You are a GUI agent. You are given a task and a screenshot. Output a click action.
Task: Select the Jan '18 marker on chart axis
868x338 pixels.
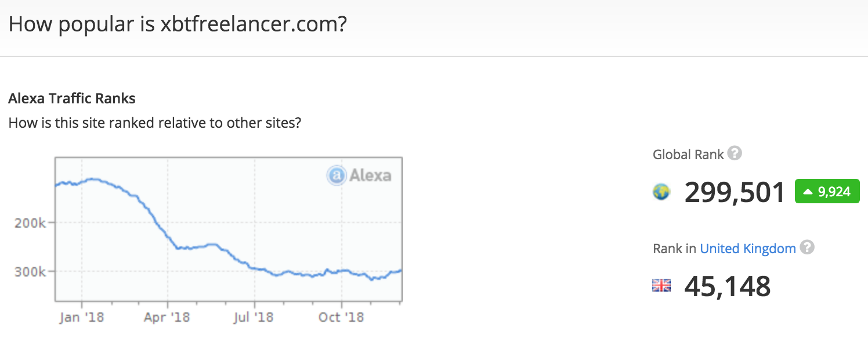tap(81, 317)
